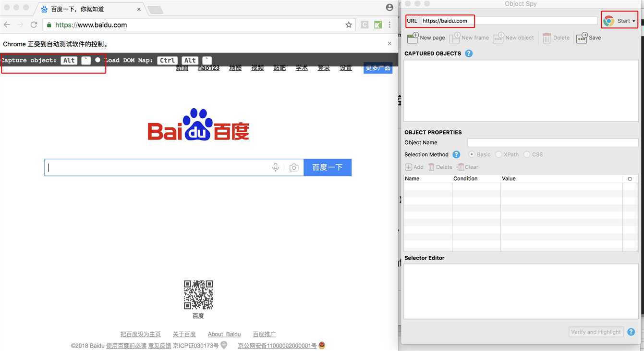644x351 pixels.
Task: Click the New page icon in Object Spy
Action: pyautogui.click(x=413, y=37)
